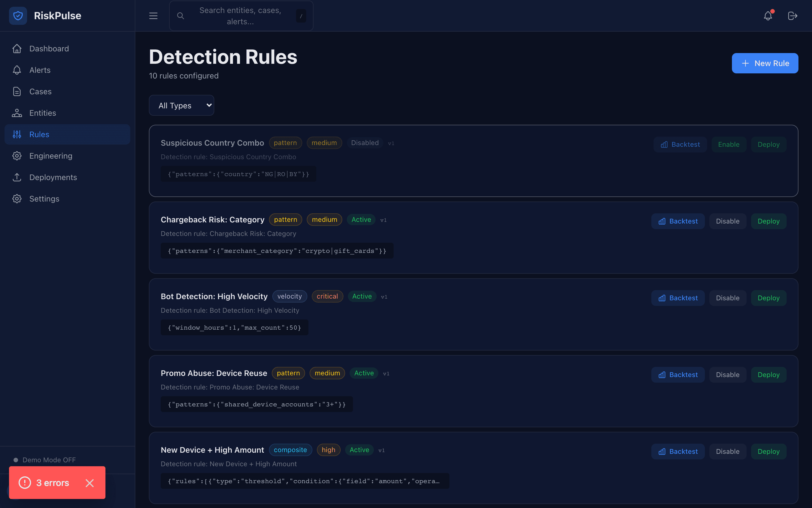Go to Alerts in sidebar
The height and width of the screenshot is (508, 812).
point(67,70)
